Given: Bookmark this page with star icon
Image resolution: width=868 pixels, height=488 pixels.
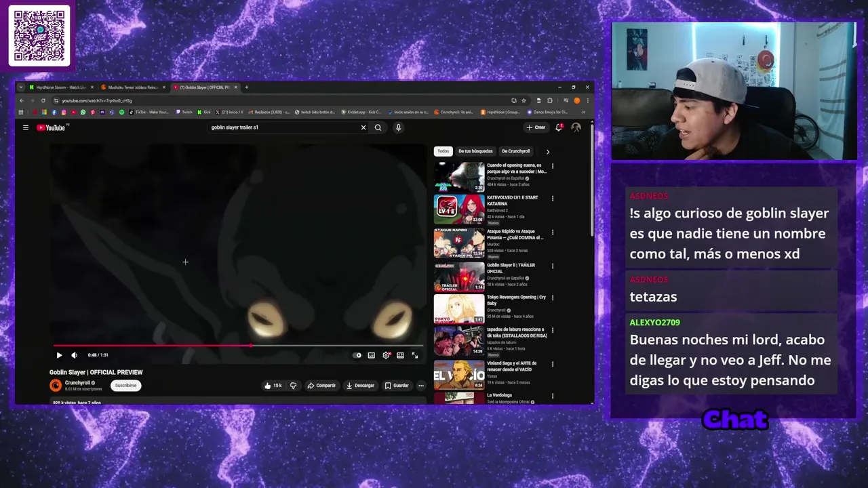Looking at the screenshot, I should [x=524, y=100].
